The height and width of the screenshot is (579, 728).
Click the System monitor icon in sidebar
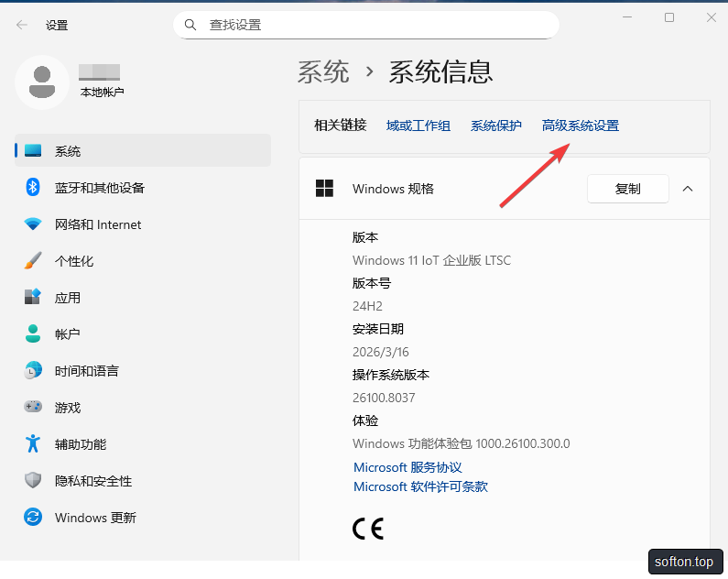point(33,150)
